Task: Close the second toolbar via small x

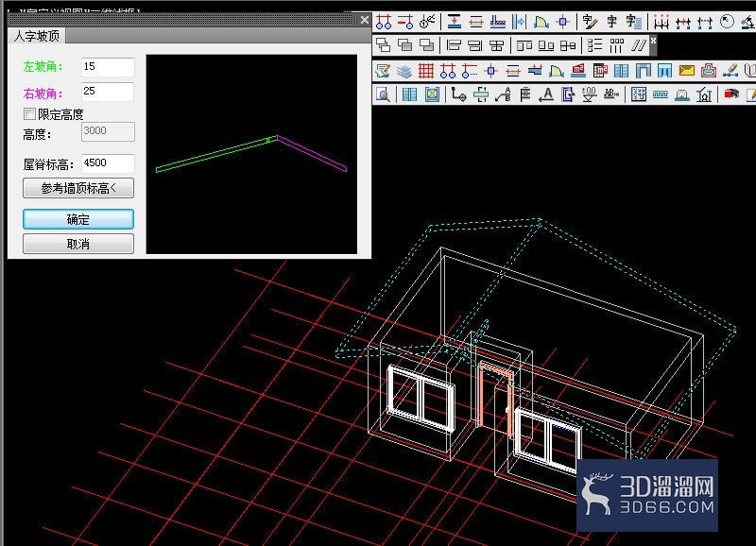Action: pos(653,41)
